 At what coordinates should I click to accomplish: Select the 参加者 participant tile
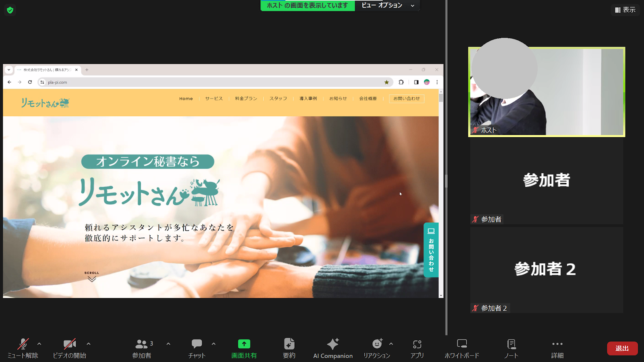pos(547,181)
